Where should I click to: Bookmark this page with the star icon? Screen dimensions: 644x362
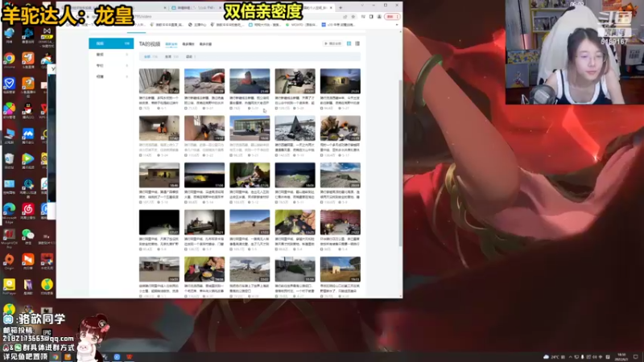point(353,17)
